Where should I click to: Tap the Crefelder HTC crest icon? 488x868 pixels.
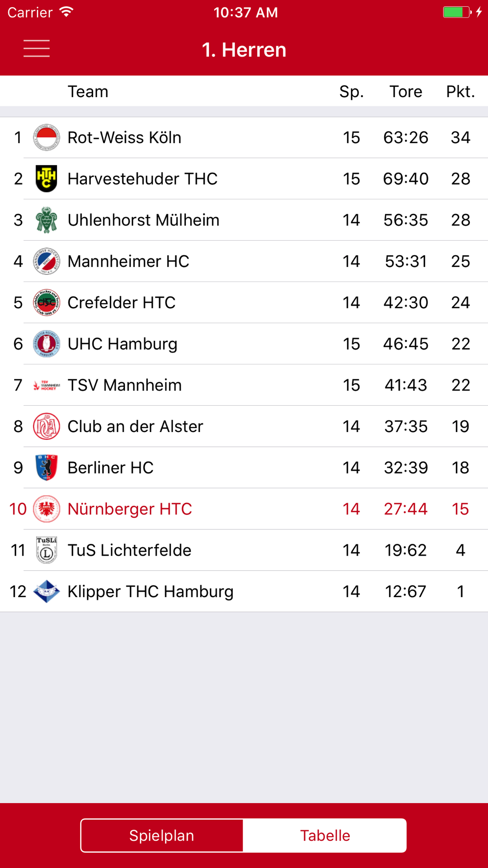click(46, 303)
